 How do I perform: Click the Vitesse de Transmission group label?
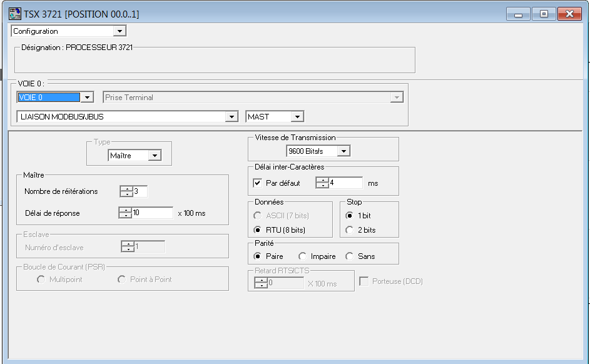pos(295,138)
